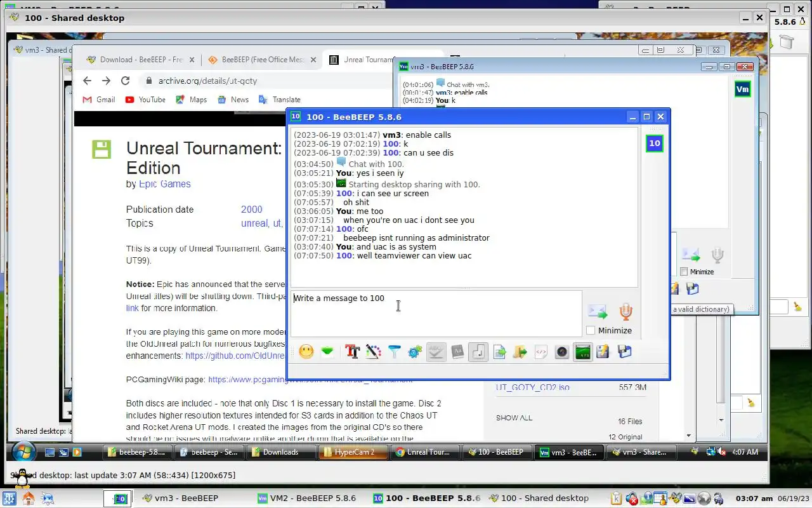This screenshot has width=812, height=508.
Task: Open the Vista Start orb
Action: [23, 451]
